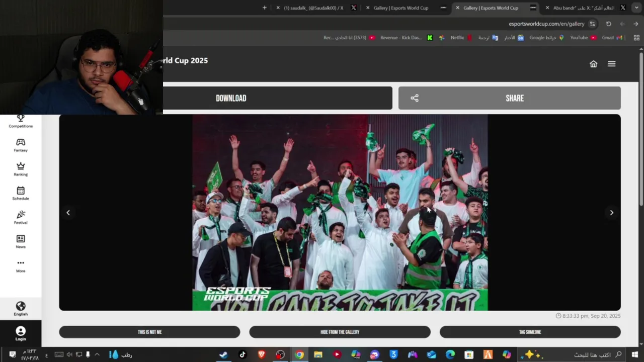Open File Explorer from the taskbar

318,354
